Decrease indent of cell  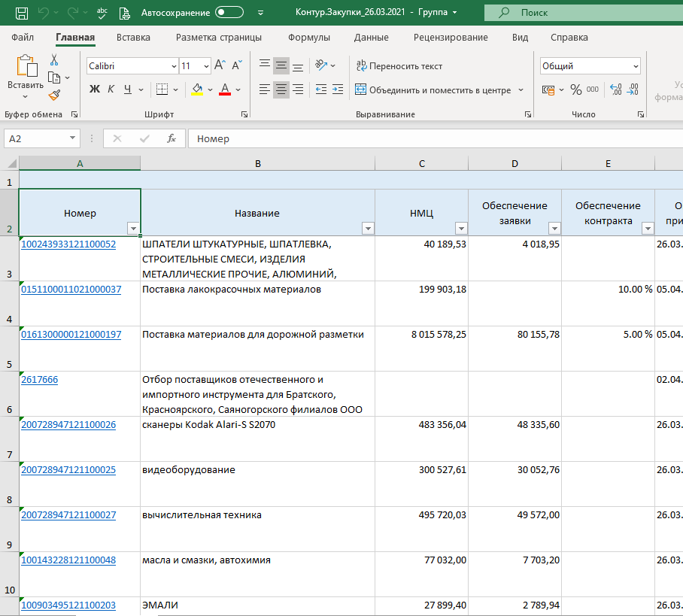tap(321, 90)
